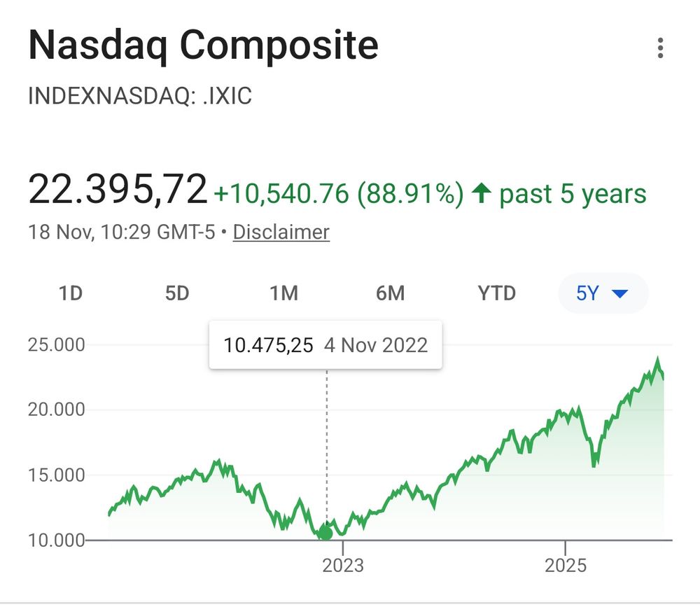The width and height of the screenshot is (700, 614).
Task: Switch to the 1D chart range
Action: click(x=70, y=293)
